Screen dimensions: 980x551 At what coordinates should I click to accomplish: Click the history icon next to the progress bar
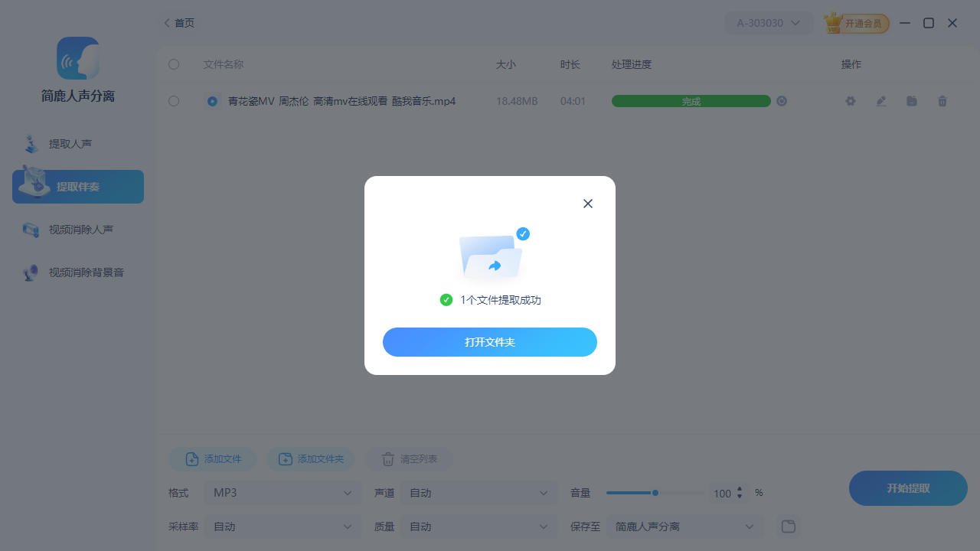point(781,100)
